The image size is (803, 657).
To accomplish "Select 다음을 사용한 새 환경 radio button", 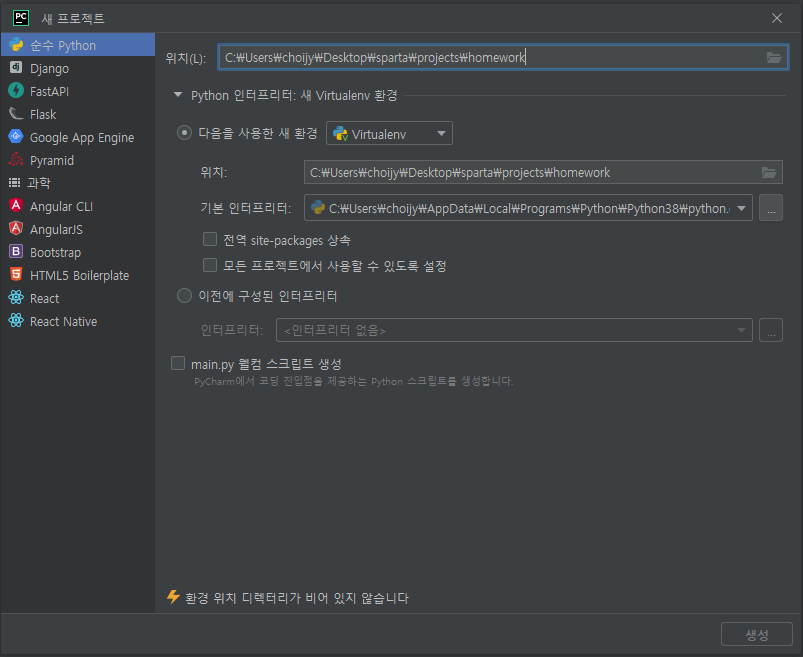I will [x=184, y=133].
